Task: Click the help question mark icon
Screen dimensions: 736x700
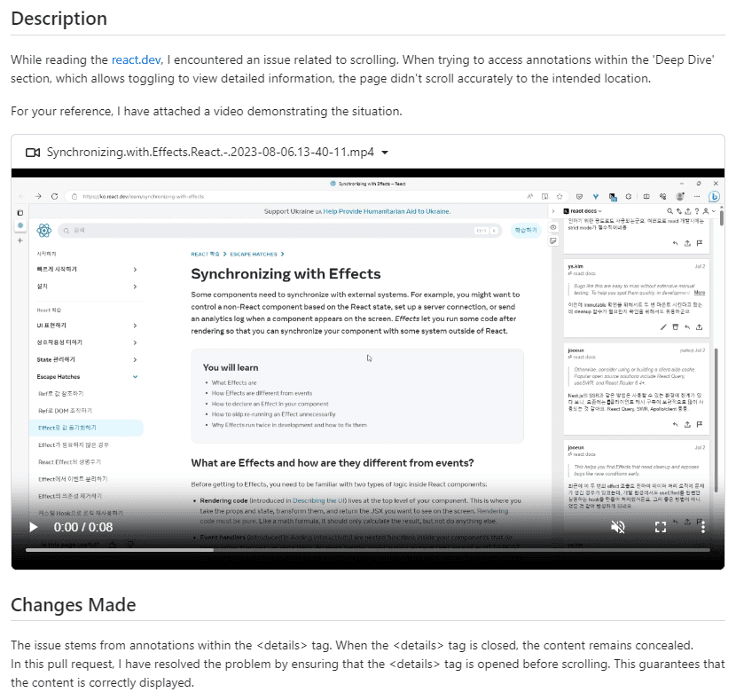Action: (x=697, y=211)
